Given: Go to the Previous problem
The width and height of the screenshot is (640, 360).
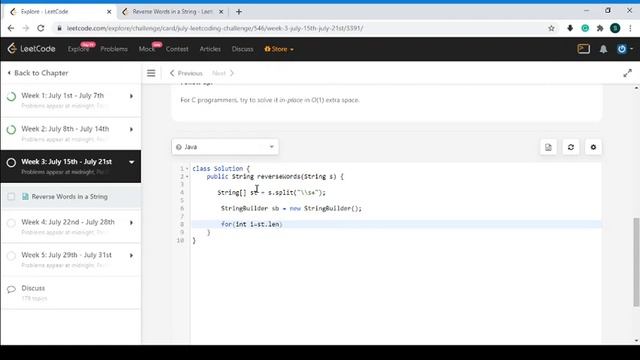Looking at the screenshot, I should [186, 73].
